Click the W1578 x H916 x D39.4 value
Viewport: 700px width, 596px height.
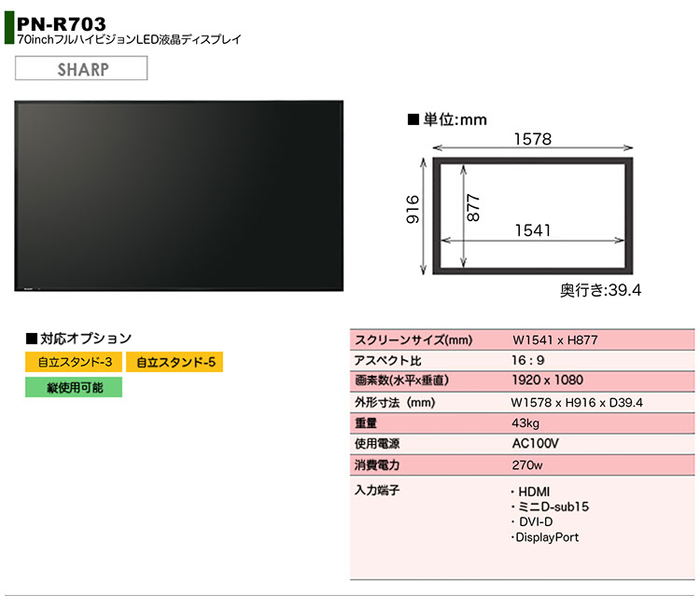tap(577, 402)
